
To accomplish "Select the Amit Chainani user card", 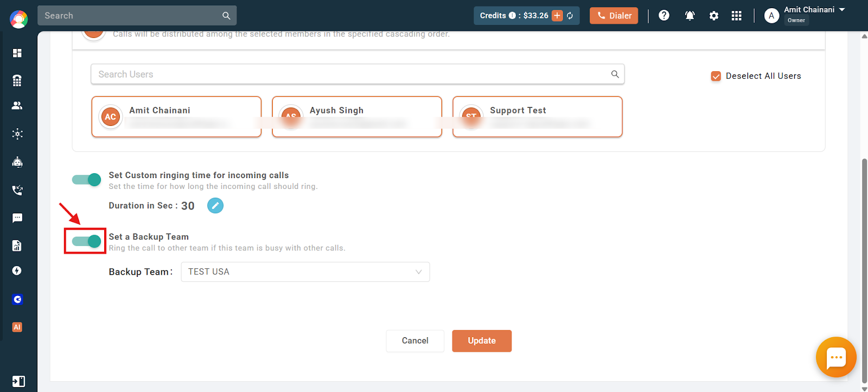I will (x=176, y=117).
